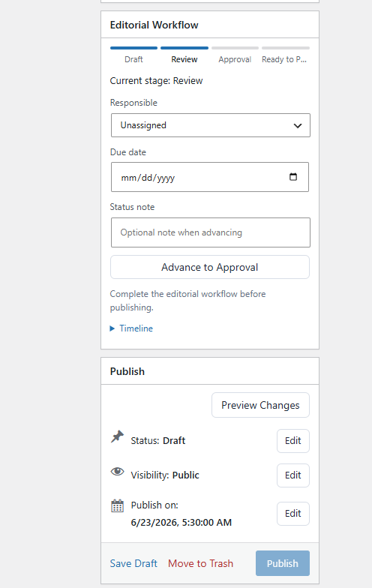Select the Unassigned responsible combo box

point(210,125)
